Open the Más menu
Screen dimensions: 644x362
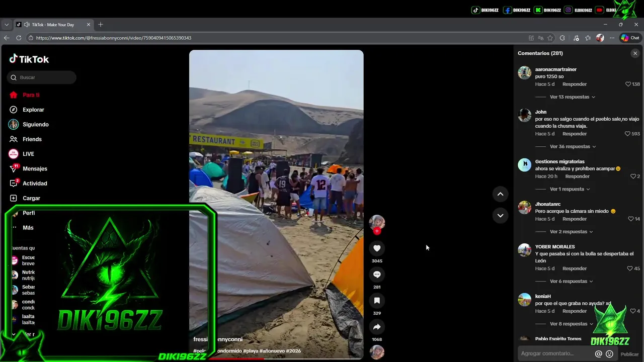point(28,228)
